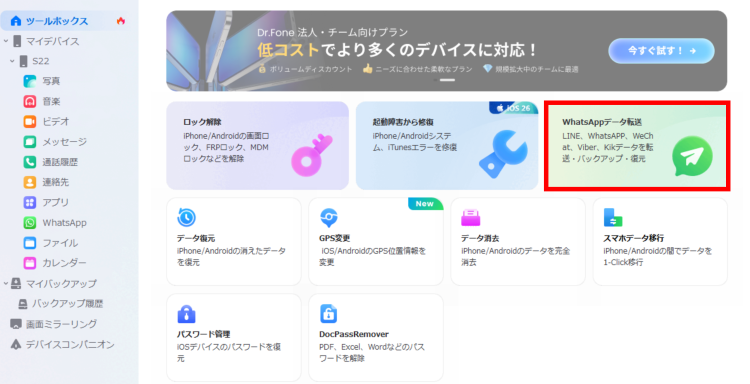Screen dimensions: 750x384
Task: Open the カレンダー calendar icon
Action: pyautogui.click(x=30, y=263)
